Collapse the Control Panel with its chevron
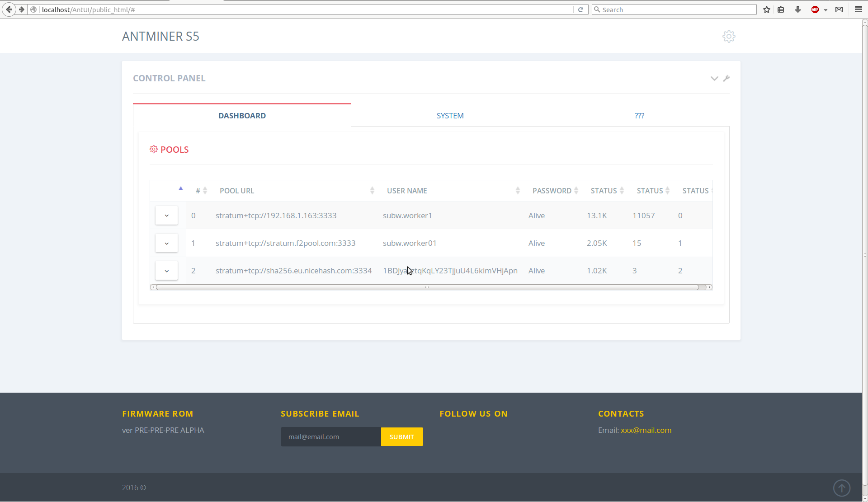Viewport: 868px width, 502px height. 714,78
